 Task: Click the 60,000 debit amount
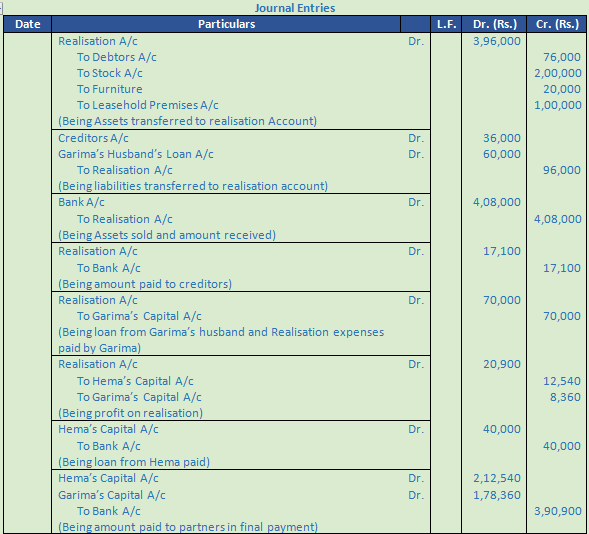[502, 154]
